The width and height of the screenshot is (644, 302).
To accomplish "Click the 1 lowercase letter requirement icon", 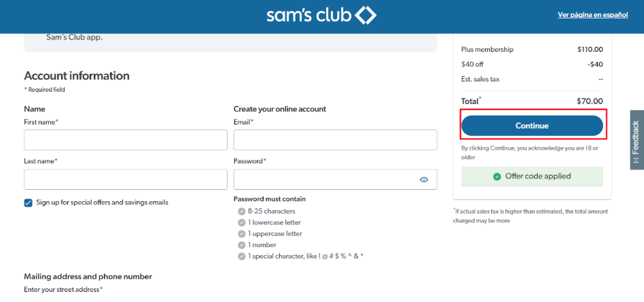I will [242, 222].
